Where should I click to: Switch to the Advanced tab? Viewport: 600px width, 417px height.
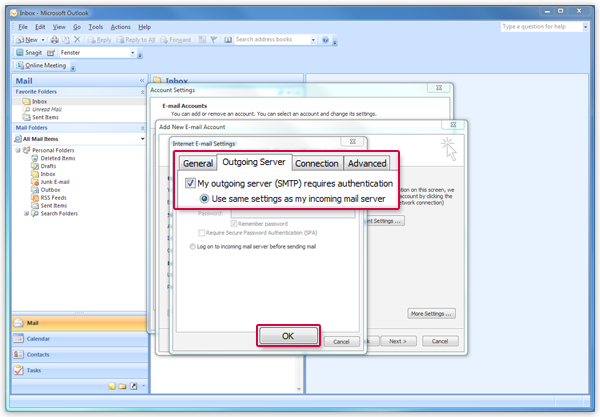367,163
